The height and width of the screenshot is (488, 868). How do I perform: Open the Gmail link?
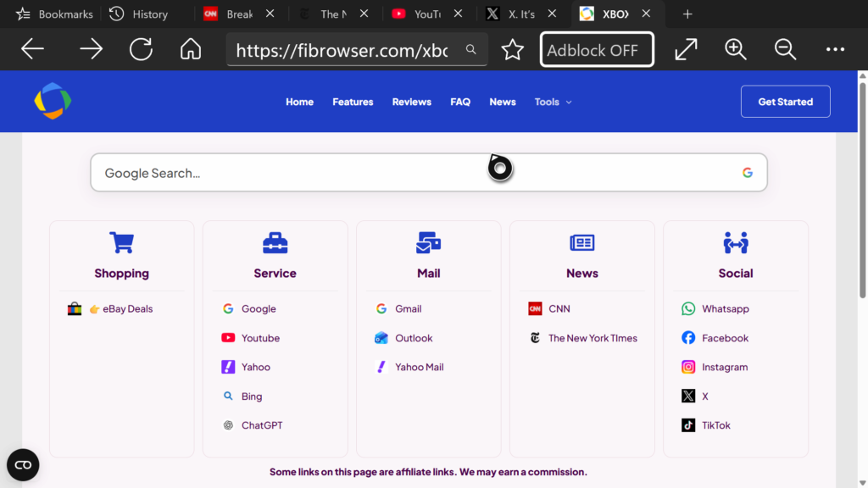pyautogui.click(x=398, y=308)
